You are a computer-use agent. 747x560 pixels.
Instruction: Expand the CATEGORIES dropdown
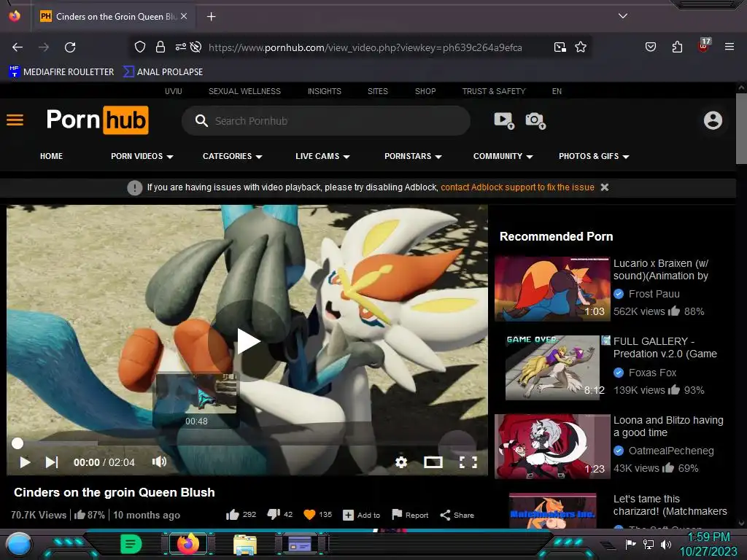tap(233, 156)
